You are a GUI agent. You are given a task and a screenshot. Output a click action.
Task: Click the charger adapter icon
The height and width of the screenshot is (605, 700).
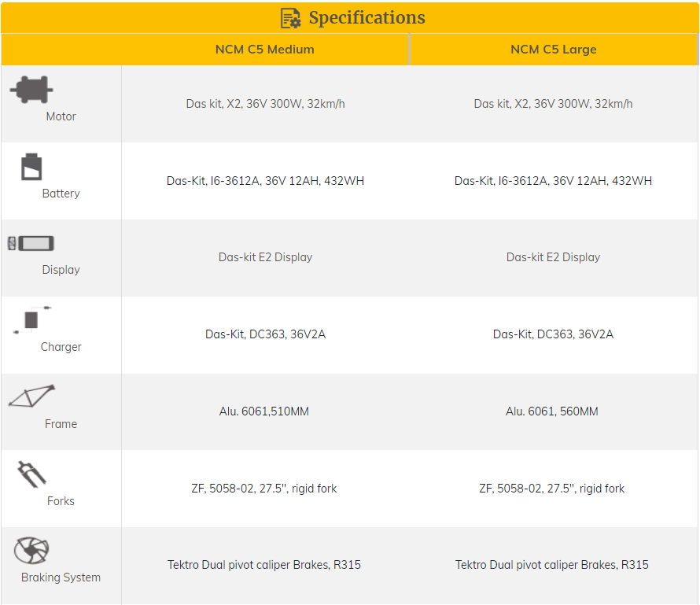31,320
